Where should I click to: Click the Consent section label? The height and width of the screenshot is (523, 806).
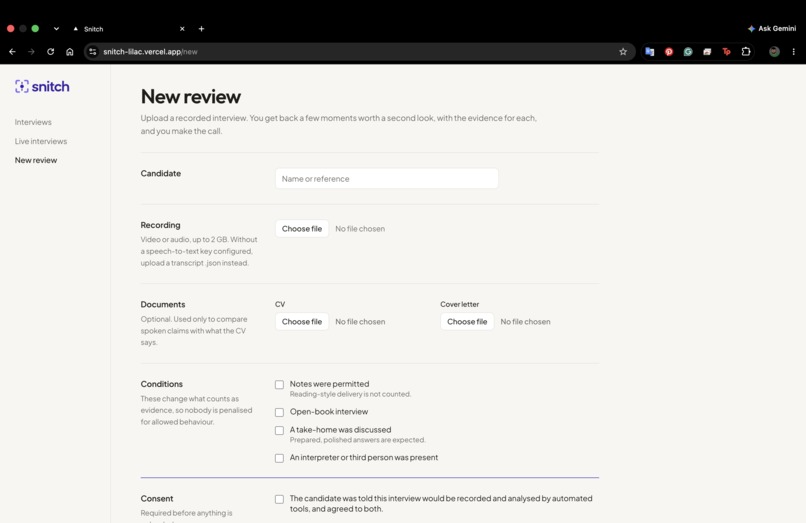pyautogui.click(x=157, y=498)
